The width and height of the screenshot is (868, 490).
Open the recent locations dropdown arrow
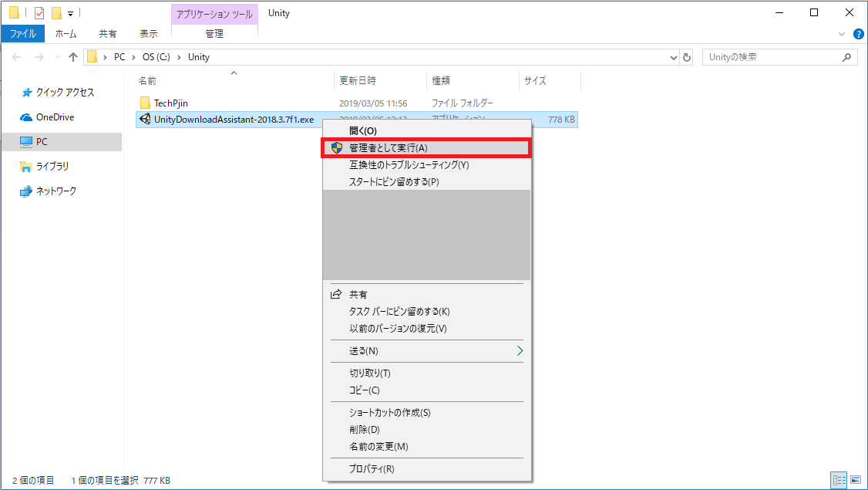[57, 57]
